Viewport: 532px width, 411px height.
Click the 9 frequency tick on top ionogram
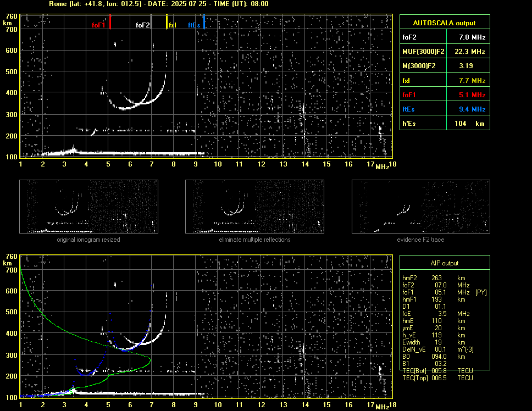(196, 164)
